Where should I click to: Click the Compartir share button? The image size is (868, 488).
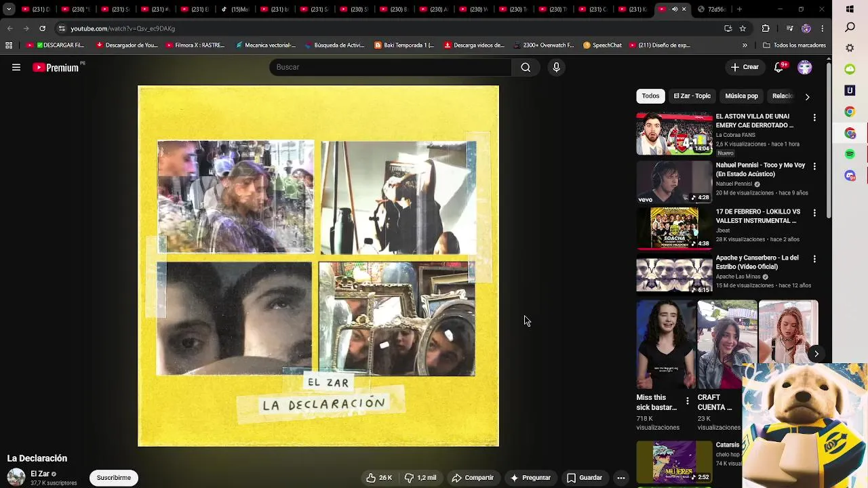tap(473, 478)
